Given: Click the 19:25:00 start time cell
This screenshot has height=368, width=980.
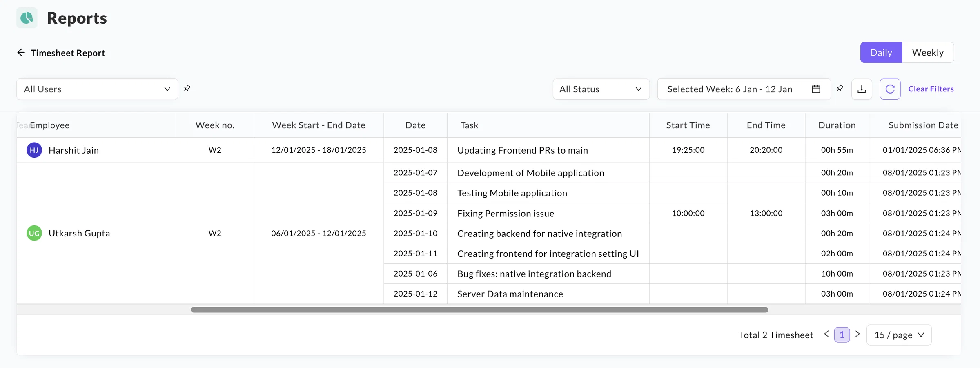Looking at the screenshot, I should click(x=688, y=150).
